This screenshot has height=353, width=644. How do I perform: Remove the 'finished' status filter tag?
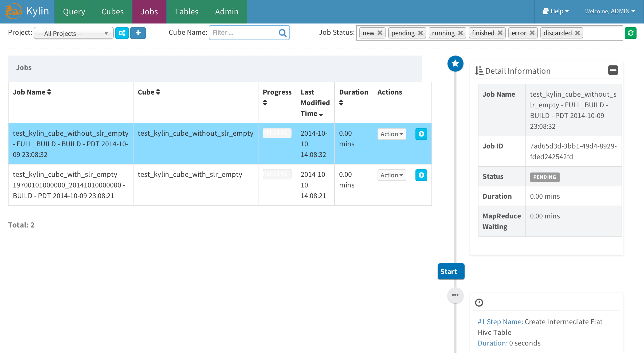point(500,33)
